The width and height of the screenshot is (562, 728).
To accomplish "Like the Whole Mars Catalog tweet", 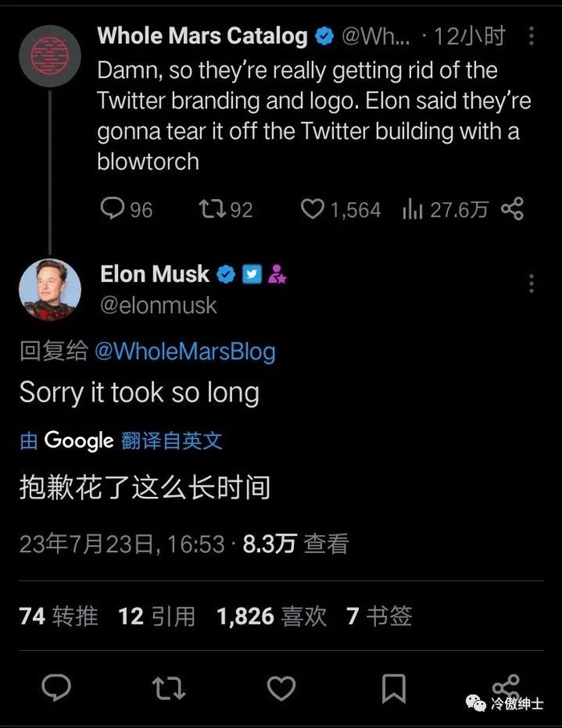I will [x=312, y=209].
